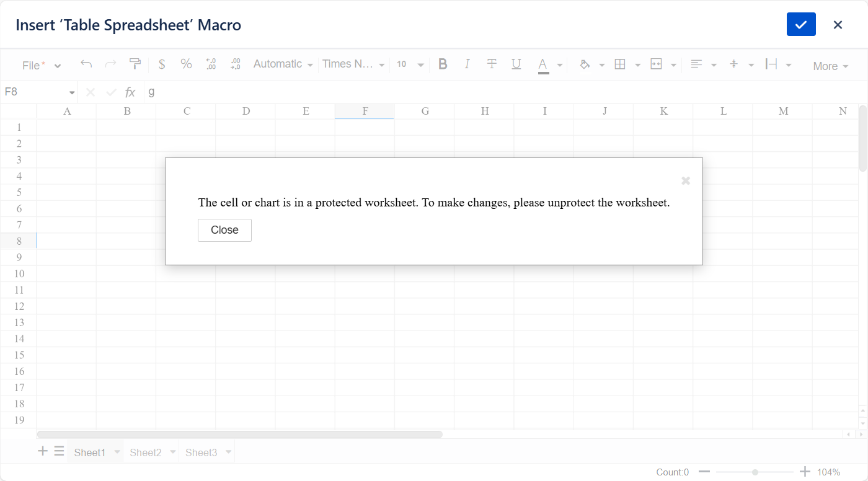
Task: Click the Close button in the protected worksheet dialog
Action: (x=224, y=230)
